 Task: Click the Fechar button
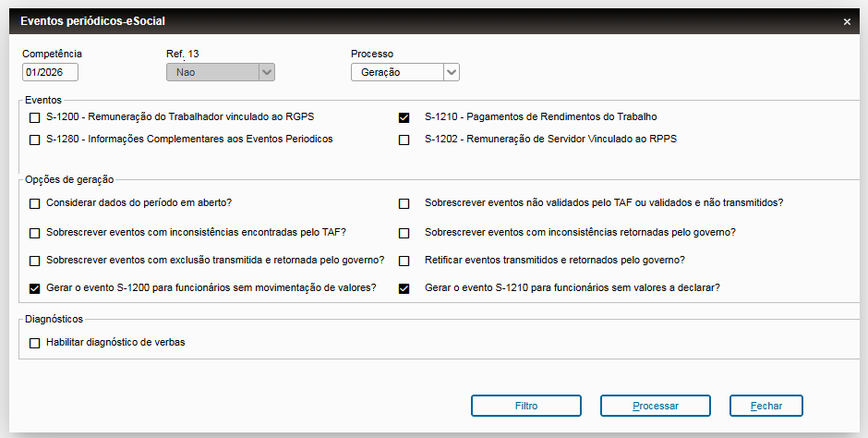(x=766, y=406)
